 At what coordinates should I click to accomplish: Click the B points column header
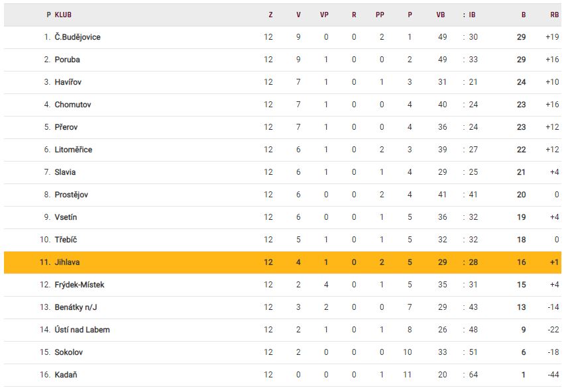pyautogui.click(x=523, y=15)
